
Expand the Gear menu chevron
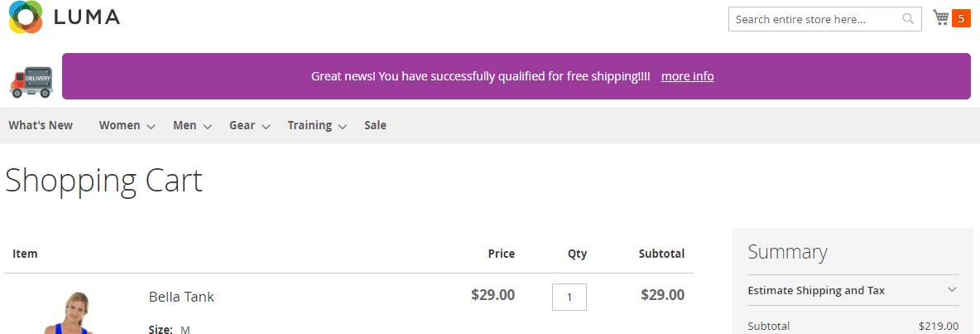pyautogui.click(x=266, y=127)
